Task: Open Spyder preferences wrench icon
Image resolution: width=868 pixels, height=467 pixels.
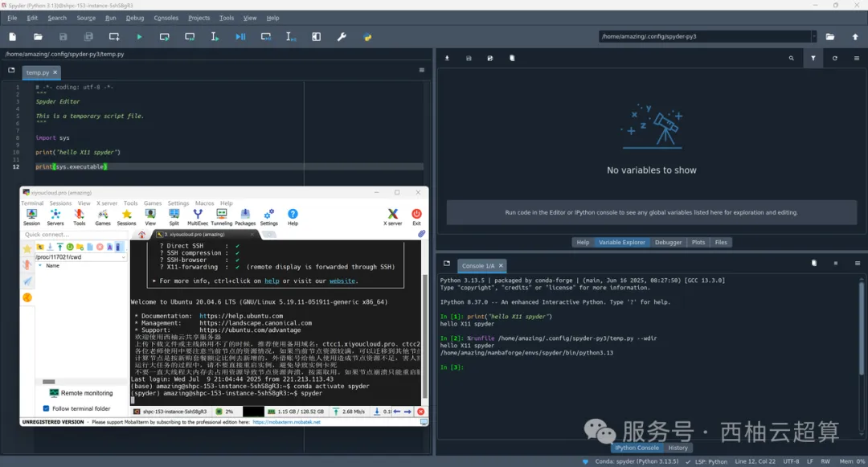Action: click(342, 36)
